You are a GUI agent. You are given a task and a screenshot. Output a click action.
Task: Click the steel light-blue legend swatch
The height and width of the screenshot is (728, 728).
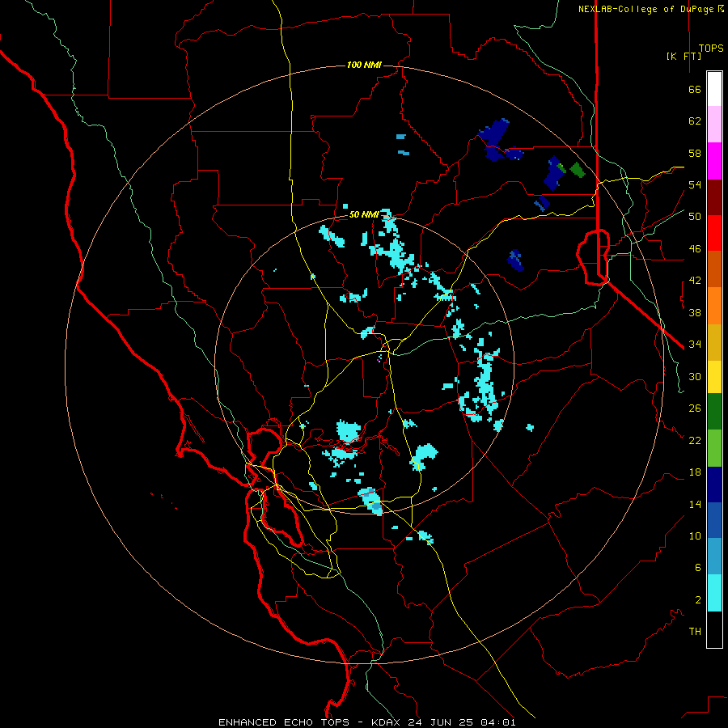(714, 556)
